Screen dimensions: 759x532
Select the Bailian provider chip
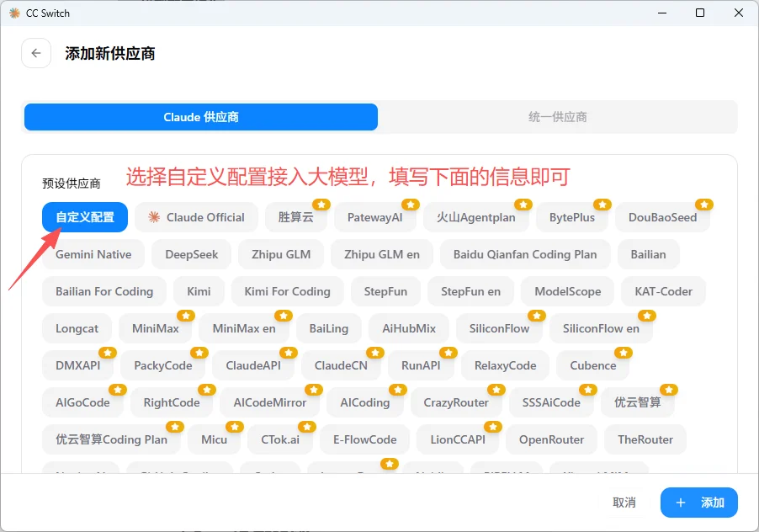pyautogui.click(x=649, y=254)
